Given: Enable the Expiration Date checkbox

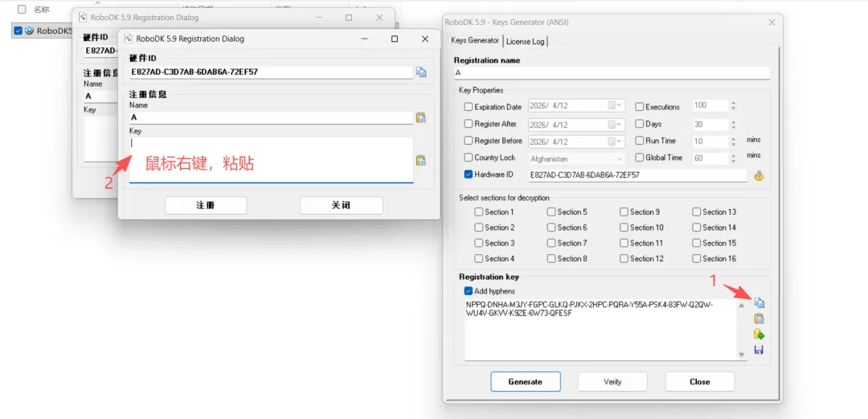Looking at the screenshot, I should click(469, 107).
